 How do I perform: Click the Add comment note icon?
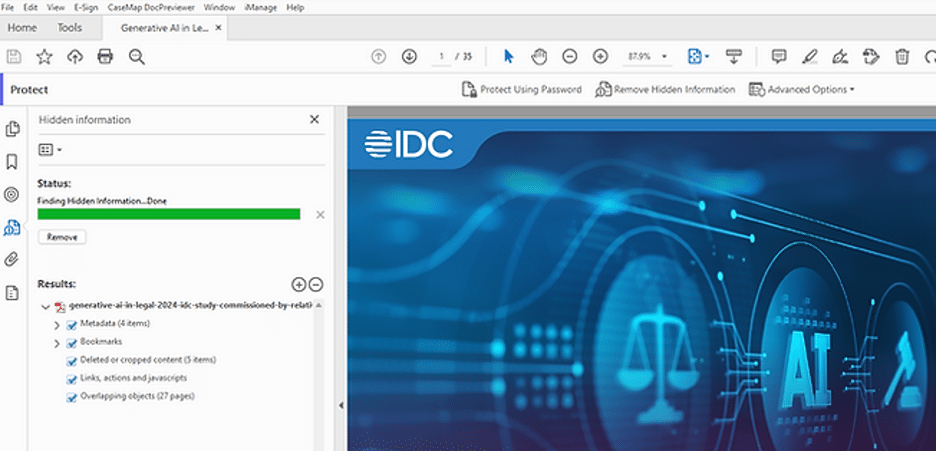pyautogui.click(x=779, y=57)
